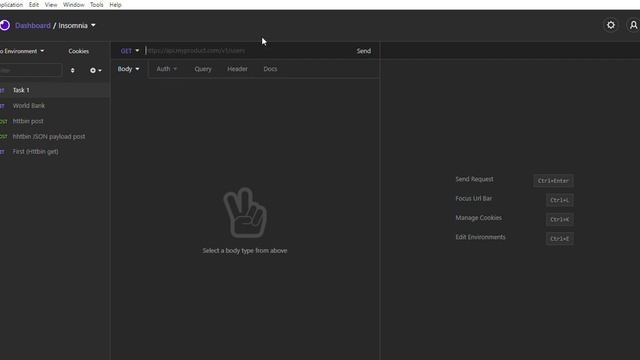Click the Ctrl+E shortcut key label
640x360 pixels.
pyautogui.click(x=560, y=239)
